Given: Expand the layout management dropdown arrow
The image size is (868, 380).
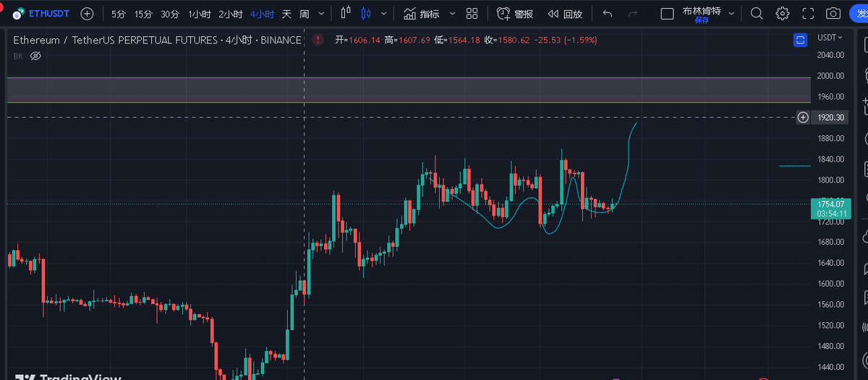Looking at the screenshot, I should [732, 14].
